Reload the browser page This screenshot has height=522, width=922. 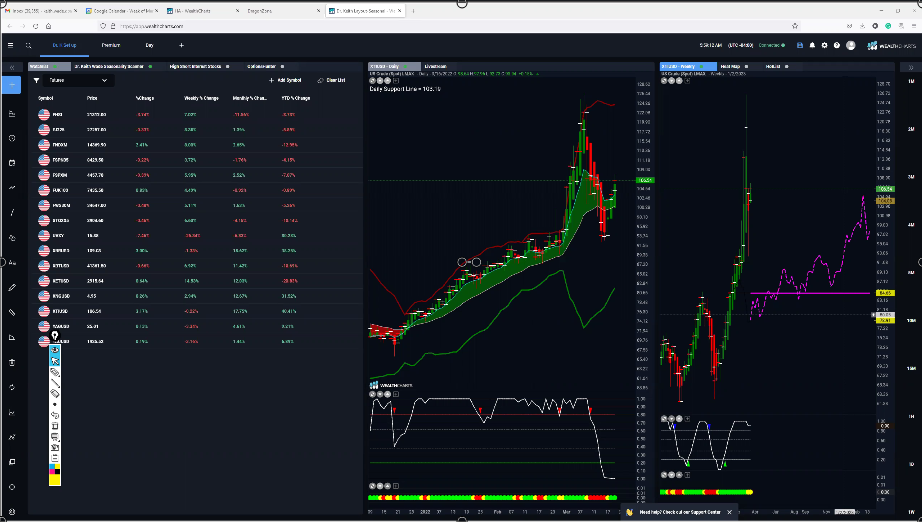coord(35,26)
